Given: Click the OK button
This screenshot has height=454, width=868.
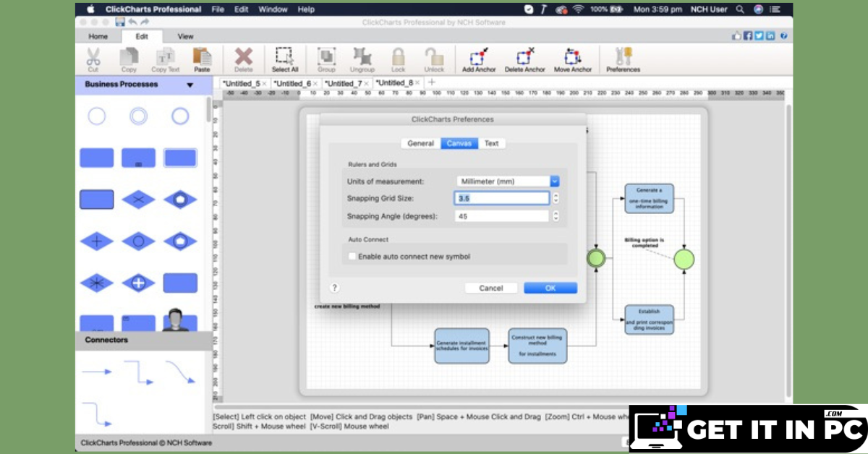Looking at the screenshot, I should click(x=550, y=288).
